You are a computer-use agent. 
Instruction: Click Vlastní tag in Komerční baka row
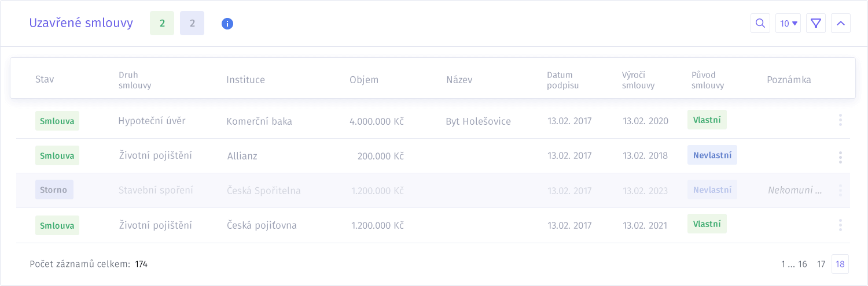707,120
